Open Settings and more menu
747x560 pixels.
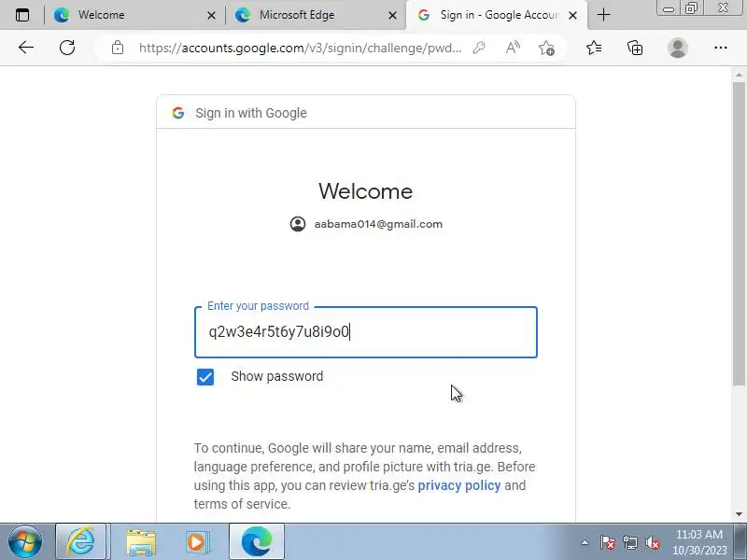click(721, 48)
